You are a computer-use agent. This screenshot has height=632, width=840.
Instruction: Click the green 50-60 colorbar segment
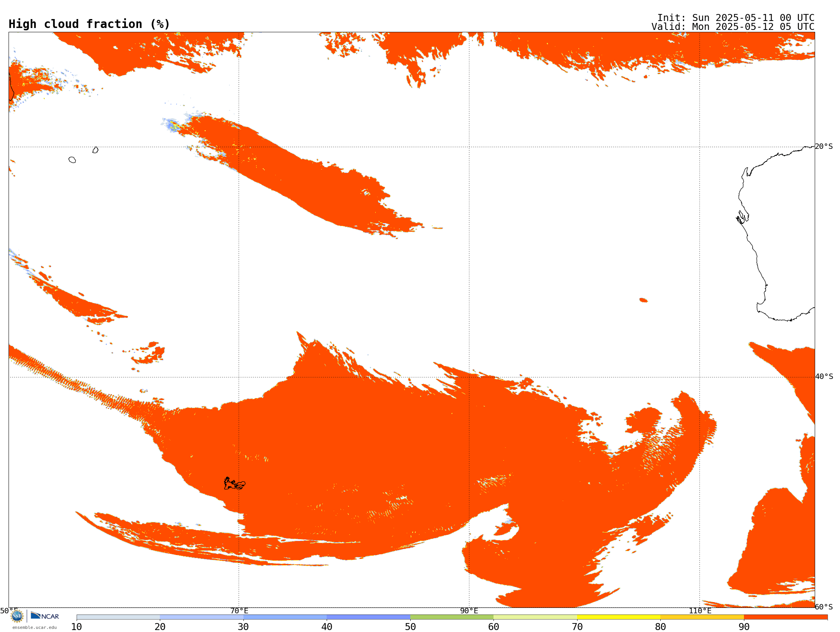pyautogui.click(x=452, y=617)
